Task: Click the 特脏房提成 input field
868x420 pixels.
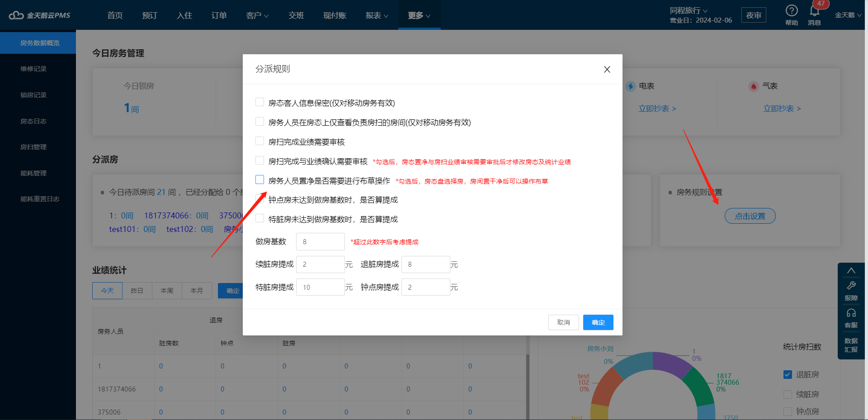Action: 321,287
